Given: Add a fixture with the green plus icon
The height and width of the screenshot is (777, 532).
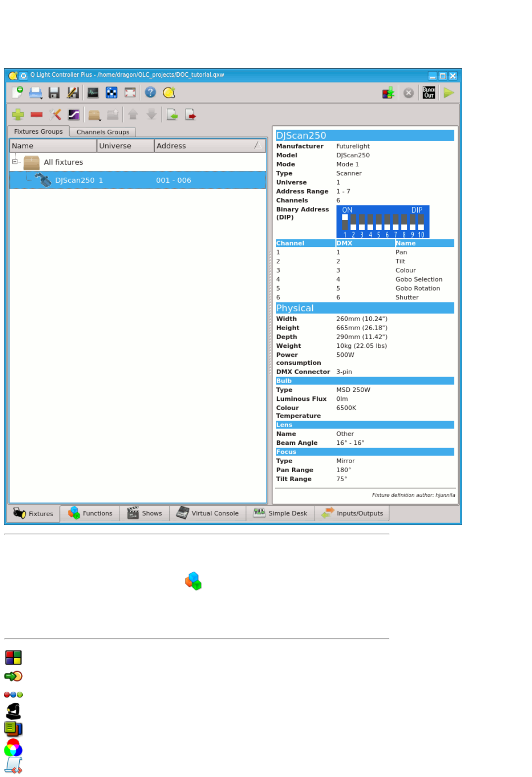Looking at the screenshot, I should point(18,115).
